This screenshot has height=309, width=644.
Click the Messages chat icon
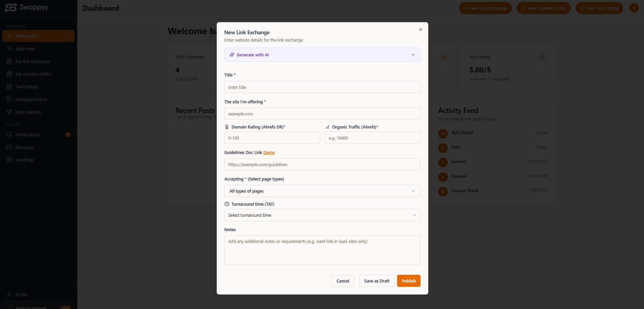[9, 147]
